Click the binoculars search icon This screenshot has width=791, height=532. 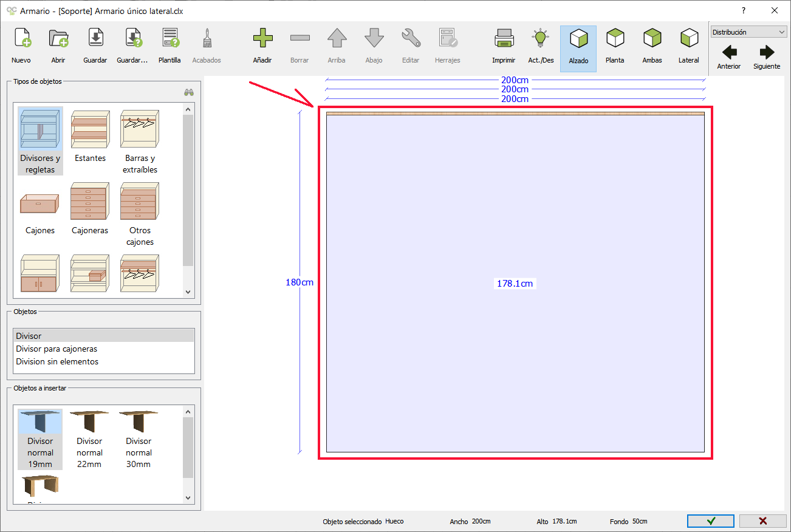pyautogui.click(x=189, y=92)
